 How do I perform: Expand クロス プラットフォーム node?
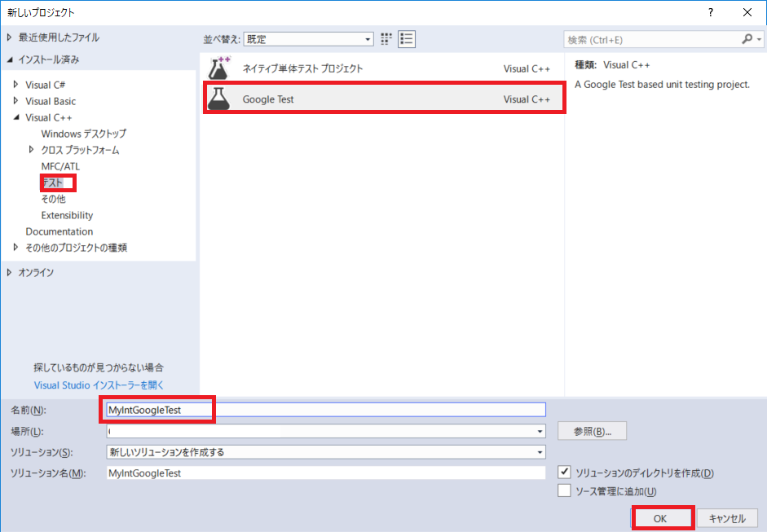[x=31, y=150]
